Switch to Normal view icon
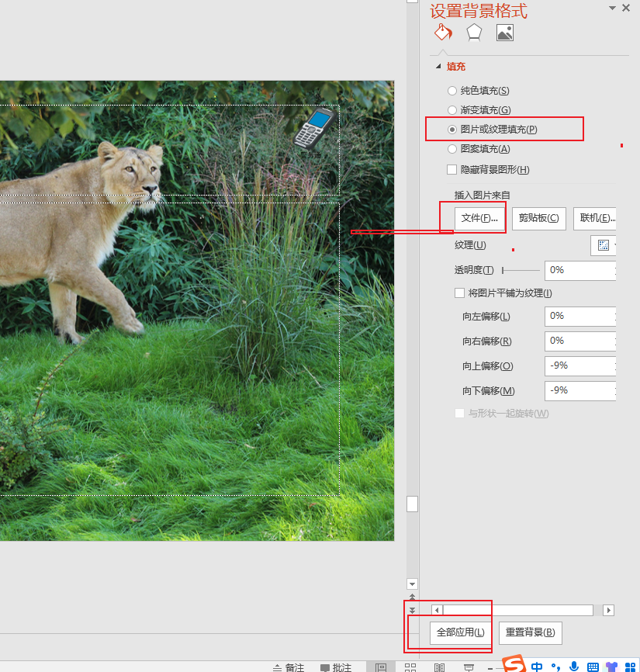The height and width of the screenshot is (672, 640). coord(380,667)
